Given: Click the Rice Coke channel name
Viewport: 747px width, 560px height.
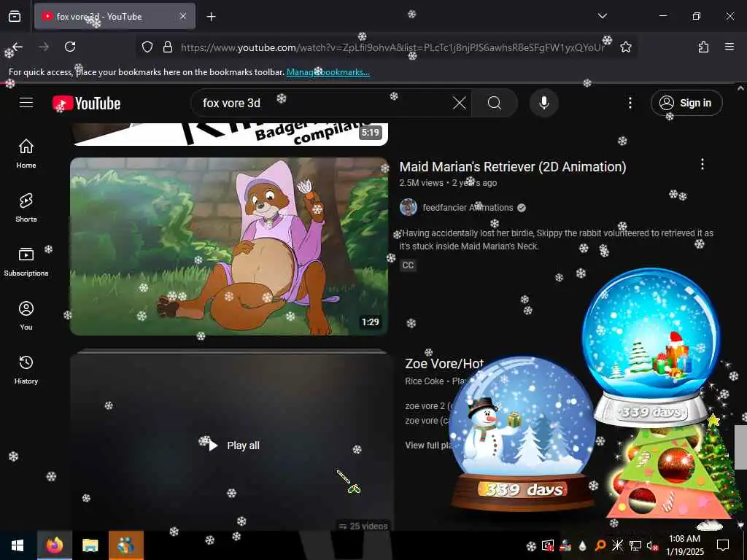Looking at the screenshot, I should (x=424, y=381).
